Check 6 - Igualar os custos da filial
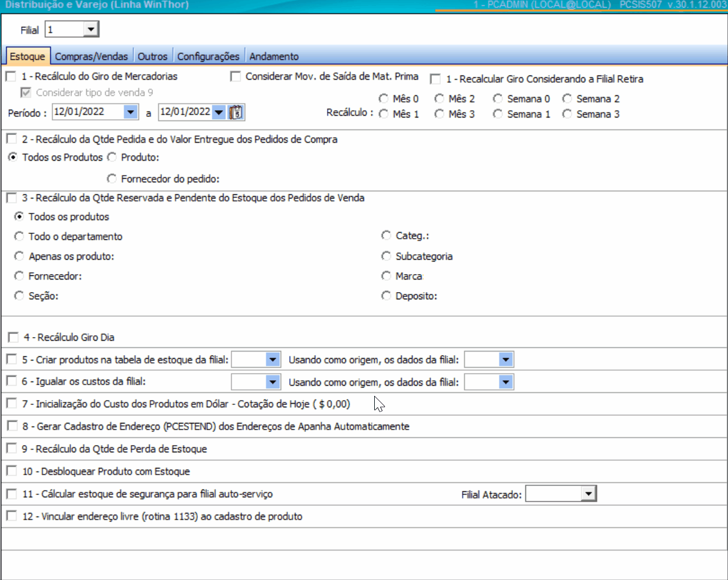 11,381
